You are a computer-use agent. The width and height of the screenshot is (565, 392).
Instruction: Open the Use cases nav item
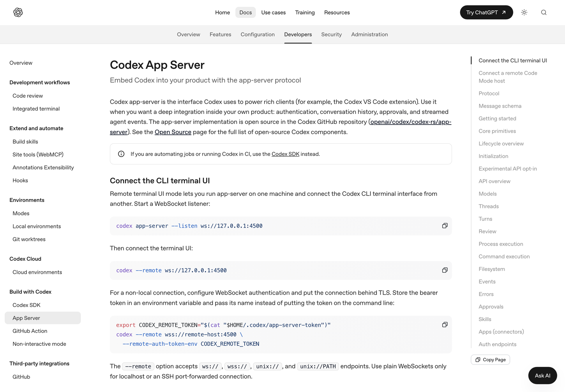click(273, 12)
